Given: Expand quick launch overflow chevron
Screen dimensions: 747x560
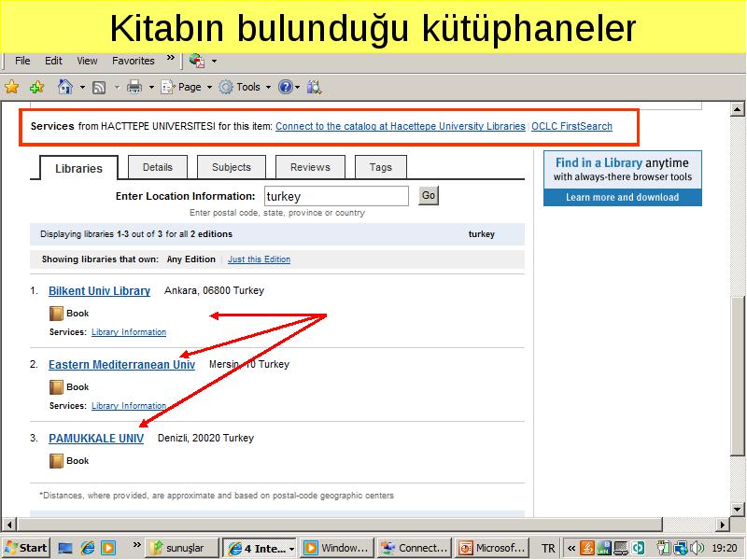Looking at the screenshot, I should tap(136, 544).
